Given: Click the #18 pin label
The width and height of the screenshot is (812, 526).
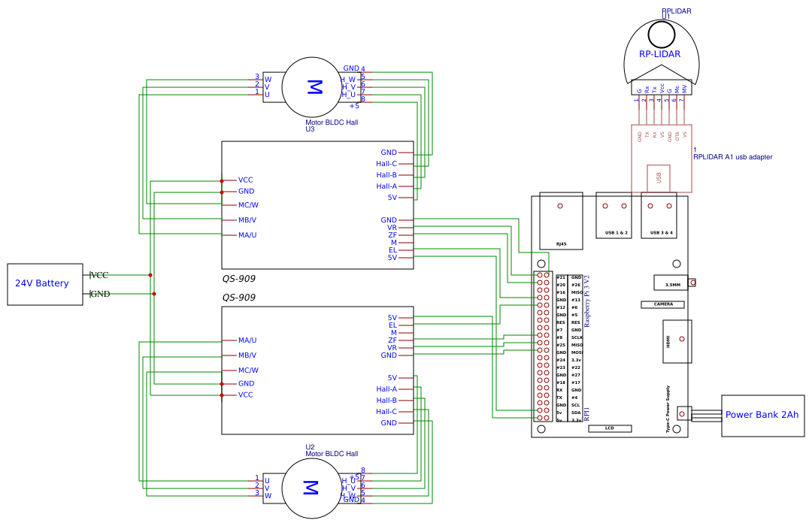Looking at the screenshot, I should pyautogui.click(x=561, y=382).
